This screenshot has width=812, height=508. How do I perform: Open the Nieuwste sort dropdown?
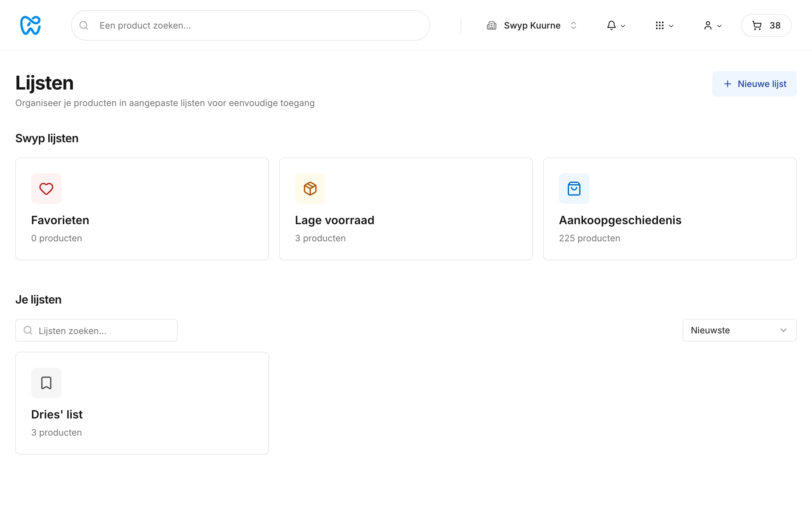pyautogui.click(x=740, y=330)
